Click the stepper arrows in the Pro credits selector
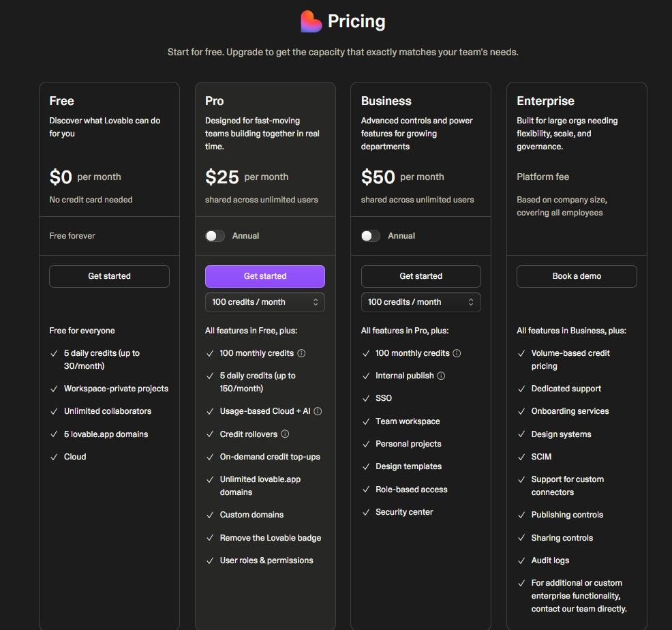This screenshot has height=630, width=672. [x=316, y=302]
